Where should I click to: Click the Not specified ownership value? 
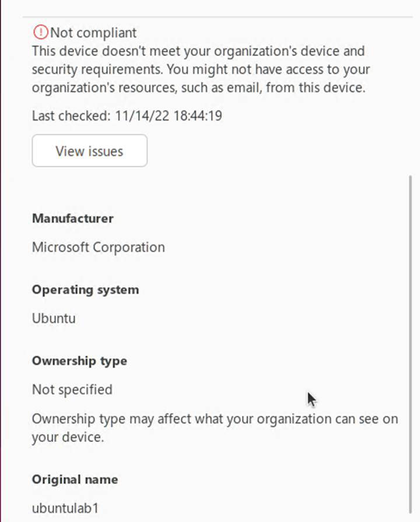[x=72, y=389]
